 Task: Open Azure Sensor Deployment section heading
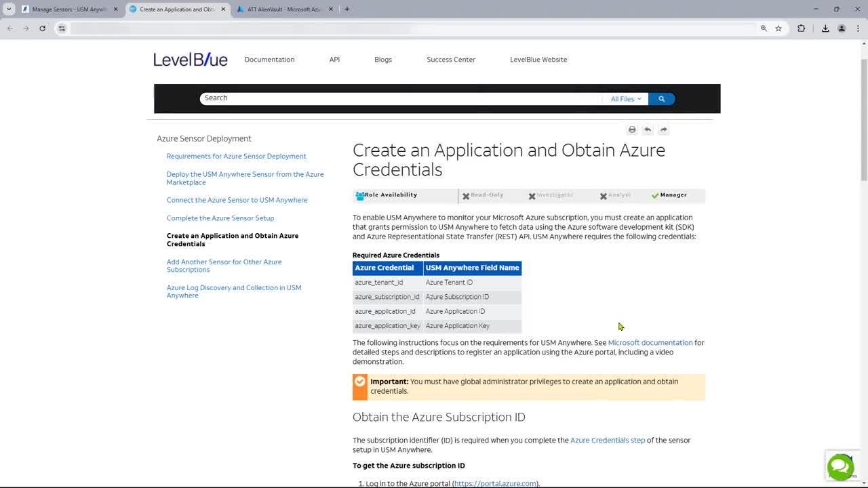tap(204, 138)
